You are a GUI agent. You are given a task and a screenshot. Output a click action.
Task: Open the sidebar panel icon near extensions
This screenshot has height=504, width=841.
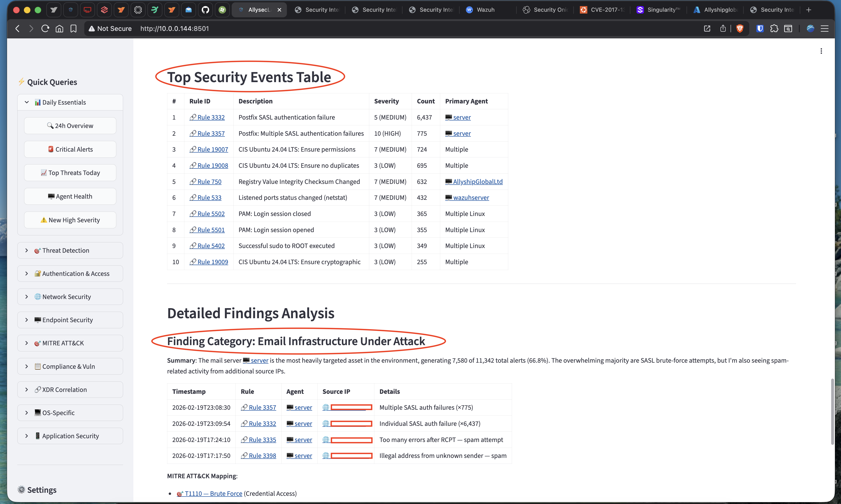788,29
